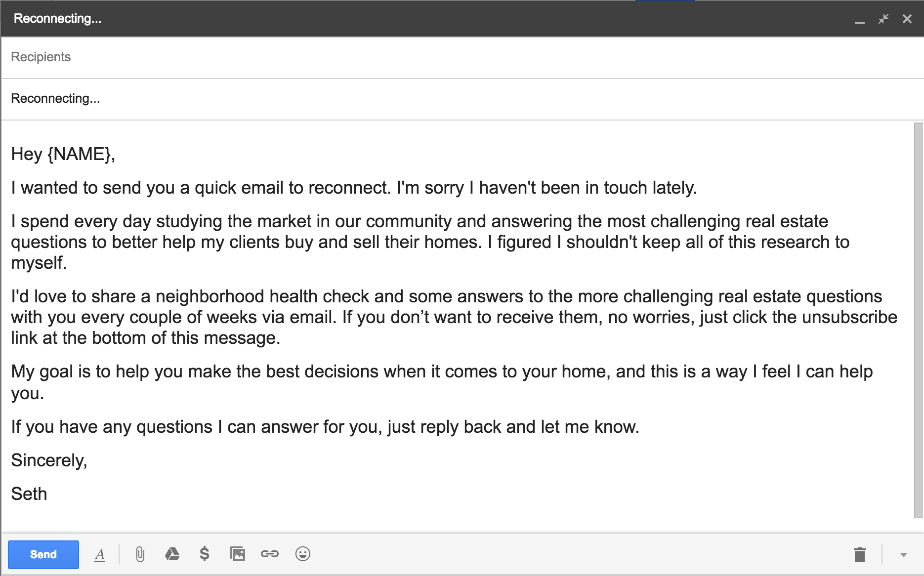Toggle the full-screen compose arrows icon
Screen dimensions: 924x576
pos(883,19)
